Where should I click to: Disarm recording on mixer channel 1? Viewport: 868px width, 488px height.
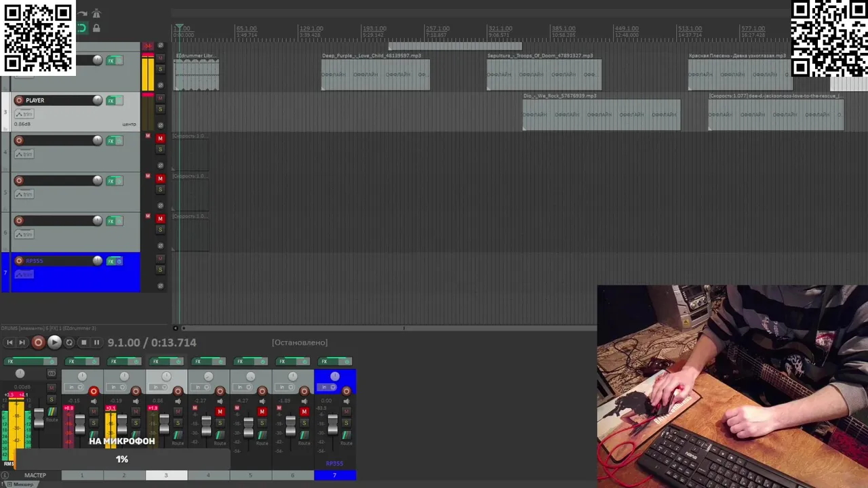click(x=94, y=391)
